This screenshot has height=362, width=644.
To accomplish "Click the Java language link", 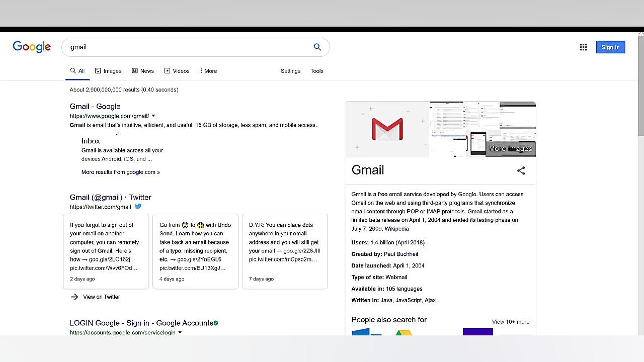I will click(x=386, y=300).
